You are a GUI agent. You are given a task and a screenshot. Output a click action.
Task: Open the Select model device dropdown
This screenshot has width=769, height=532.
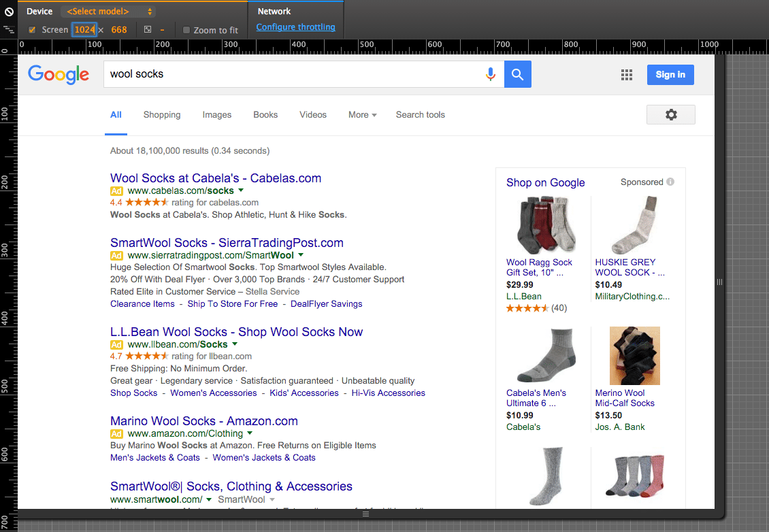coord(110,12)
